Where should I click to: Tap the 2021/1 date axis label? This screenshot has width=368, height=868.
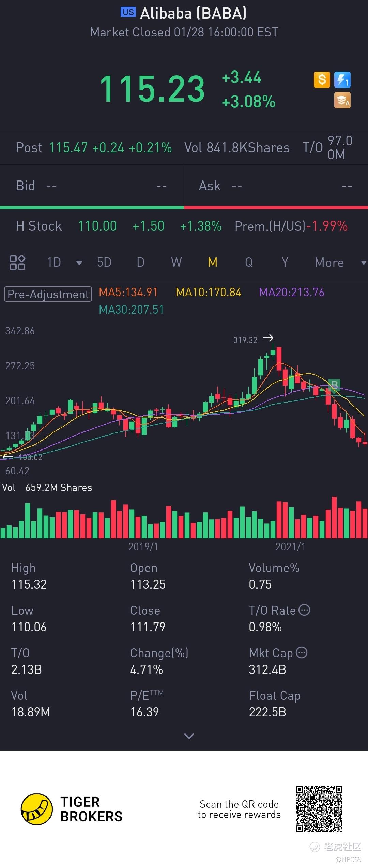click(290, 547)
